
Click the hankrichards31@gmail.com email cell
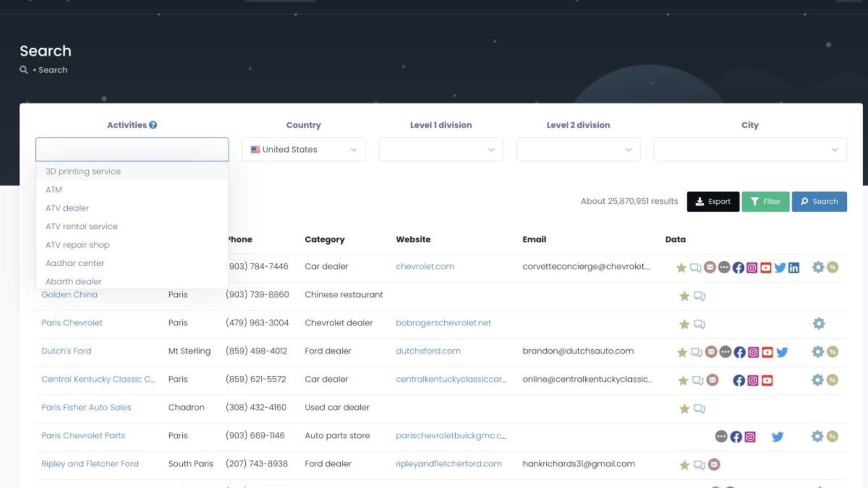click(578, 464)
